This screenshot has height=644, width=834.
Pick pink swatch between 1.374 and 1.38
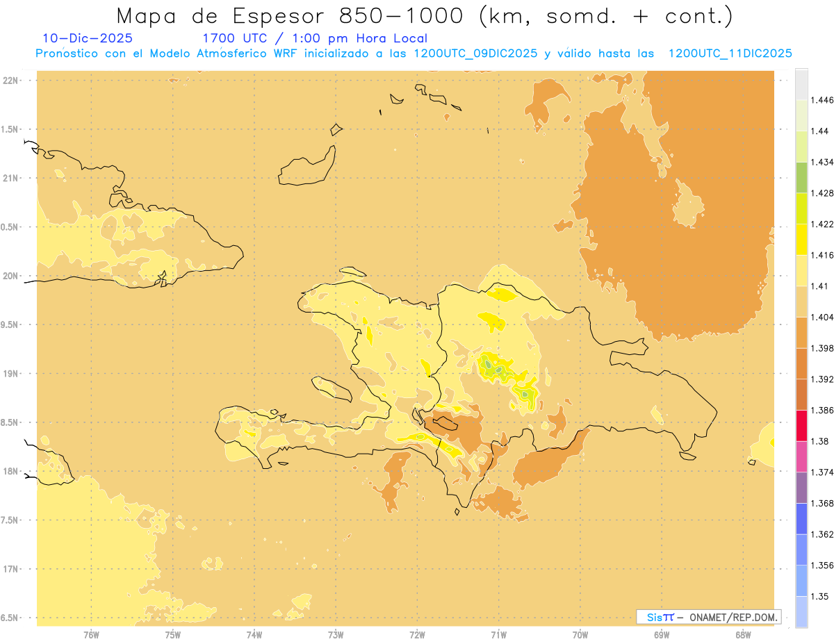pyautogui.click(x=801, y=456)
